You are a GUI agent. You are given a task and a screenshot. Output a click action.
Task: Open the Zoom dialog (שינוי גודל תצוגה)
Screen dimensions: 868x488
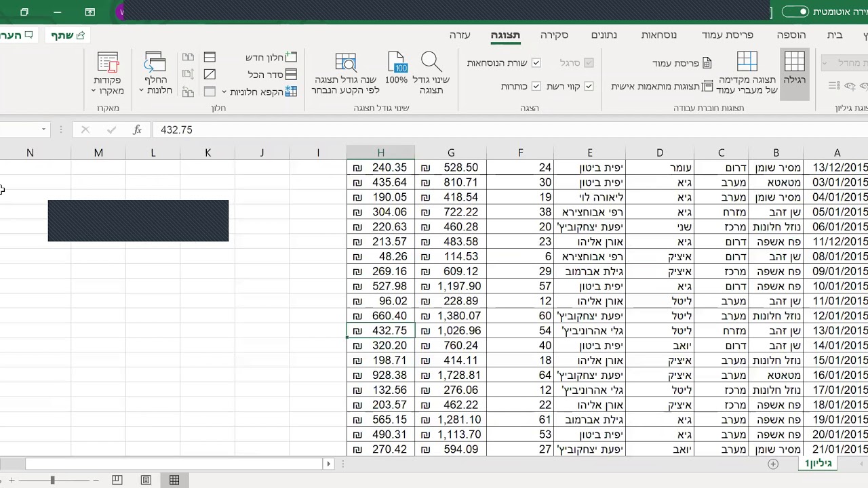click(x=431, y=72)
